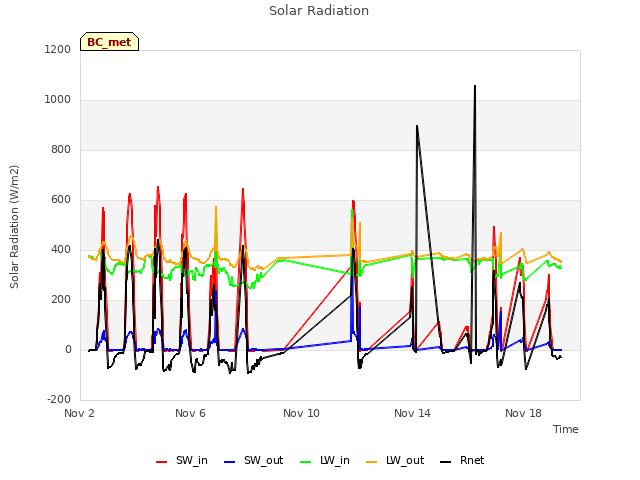Image resolution: width=640 pixels, height=480 pixels.
Task: Click the Solar Radiation (W/m2) axis title
Action: (x=14, y=227)
